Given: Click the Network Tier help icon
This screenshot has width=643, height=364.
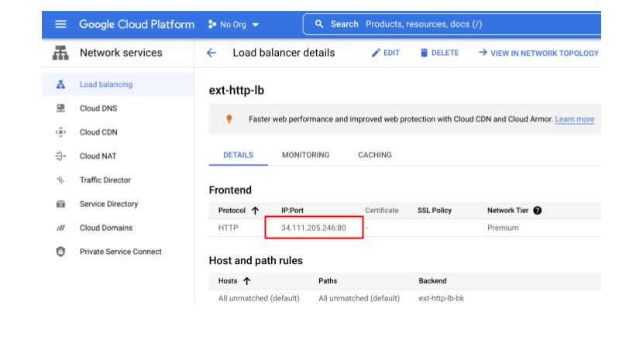Looking at the screenshot, I should 537,211.
